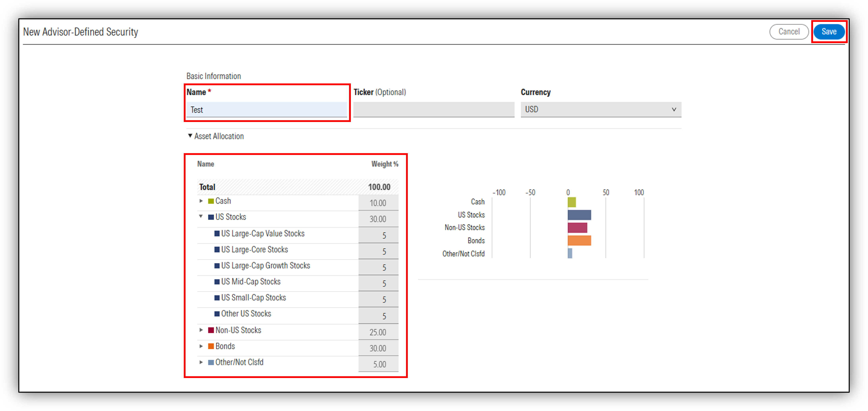Click the Other/Not Clsfd weight field showing 5.00
The image size is (868, 411).
378,364
